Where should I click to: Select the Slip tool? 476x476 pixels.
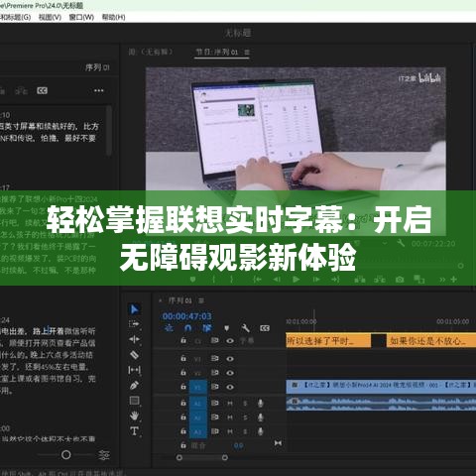point(134,370)
